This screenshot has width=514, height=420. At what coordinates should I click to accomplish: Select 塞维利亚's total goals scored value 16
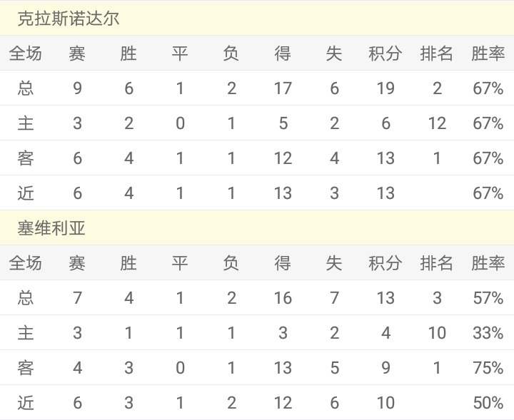pos(283,298)
